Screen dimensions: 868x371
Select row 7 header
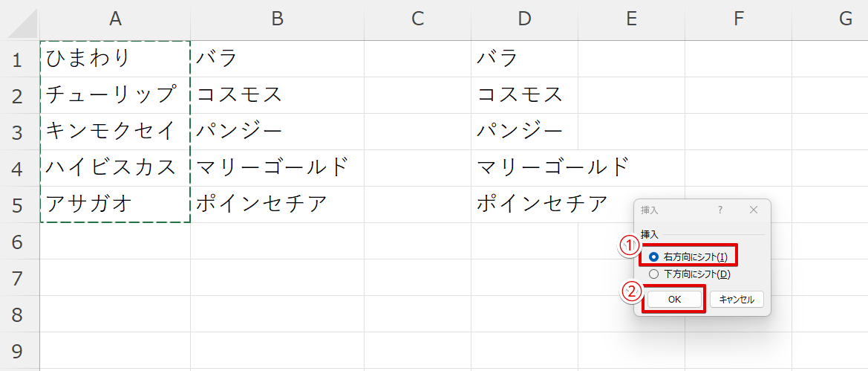[x=19, y=277]
